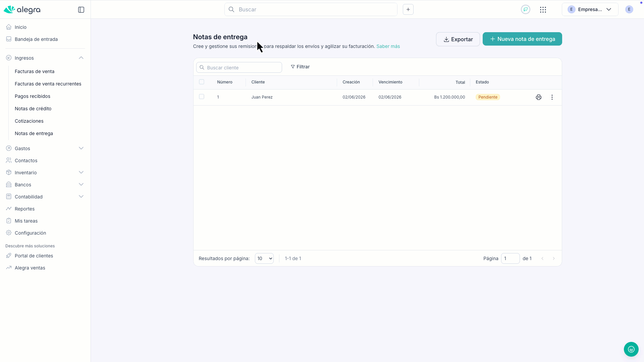Print the delivery note for Juan Perez
This screenshot has height=362, width=644.
tap(539, 97)
